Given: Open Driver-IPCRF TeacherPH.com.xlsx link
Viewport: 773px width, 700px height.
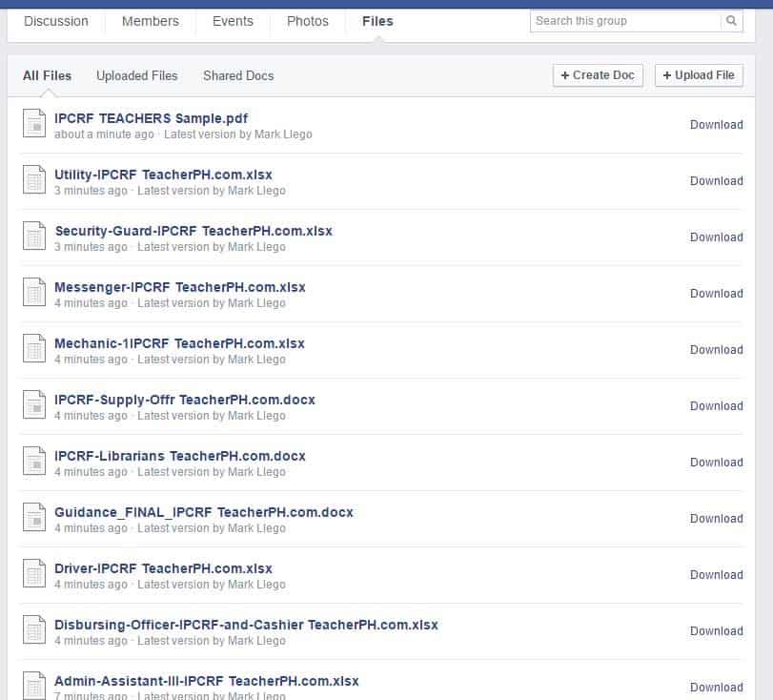Looking at the screenshot, I should point(163,568).
